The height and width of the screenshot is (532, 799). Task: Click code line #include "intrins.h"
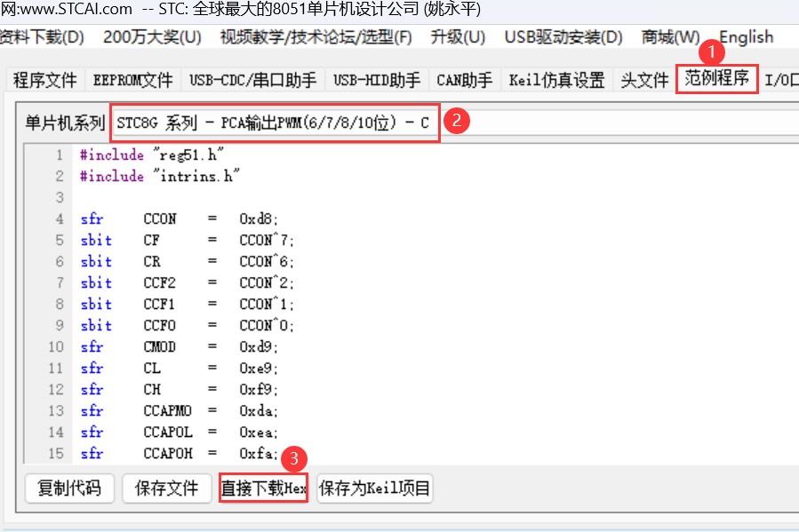(159, 176)
